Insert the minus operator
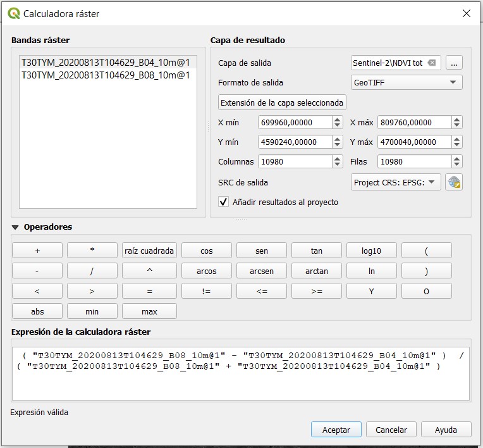Image resolution: width=483 pixels, height=448 pixels. point(37,271)
